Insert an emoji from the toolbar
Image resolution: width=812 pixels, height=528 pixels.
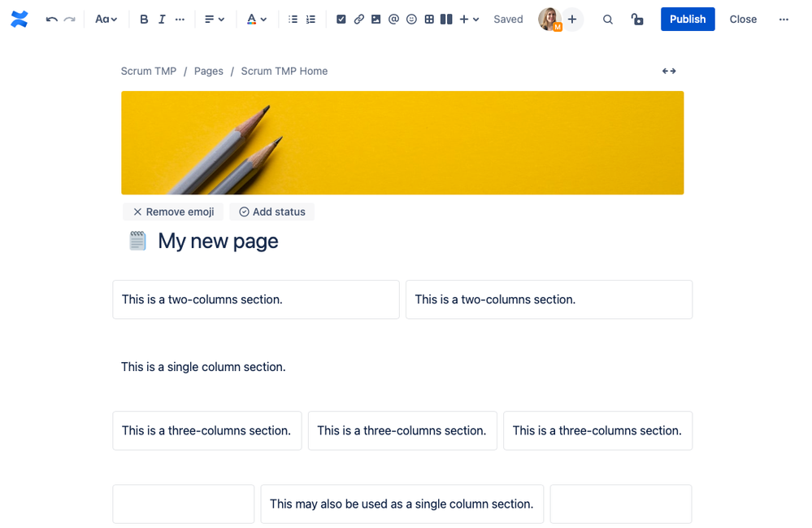click(x=411, y=19)
